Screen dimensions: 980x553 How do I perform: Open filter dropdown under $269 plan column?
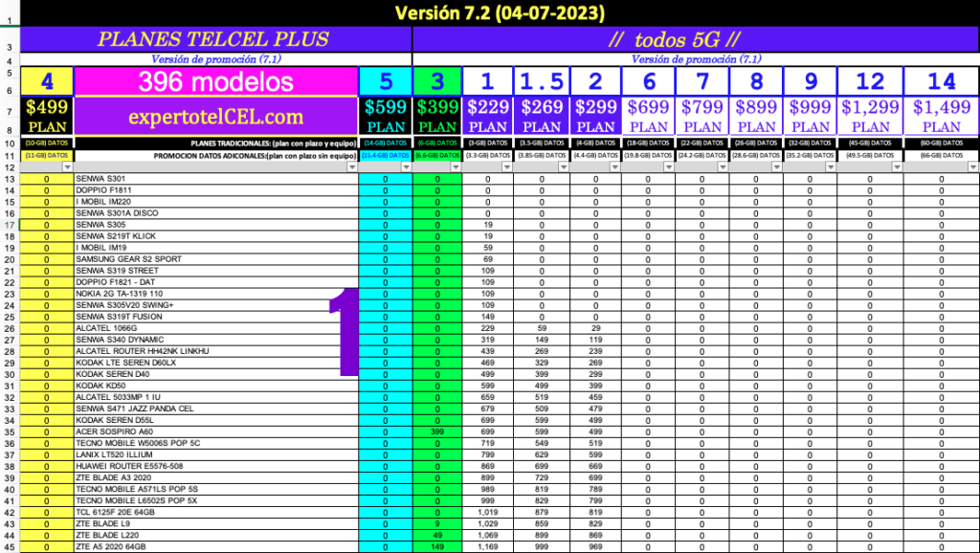point(564,167)
